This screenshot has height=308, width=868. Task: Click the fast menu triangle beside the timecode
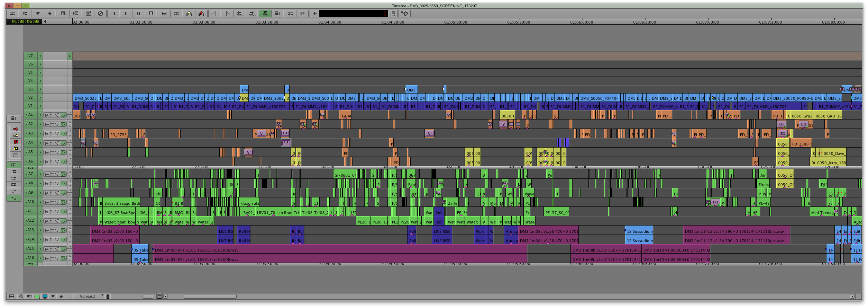pyautogui.click(x=45, y=21)
